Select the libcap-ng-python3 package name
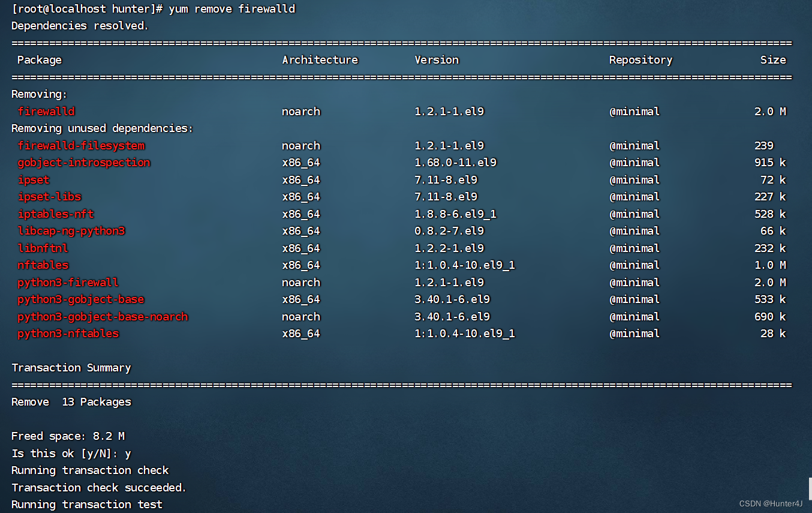The image size is (812, 513). (71, 231)
